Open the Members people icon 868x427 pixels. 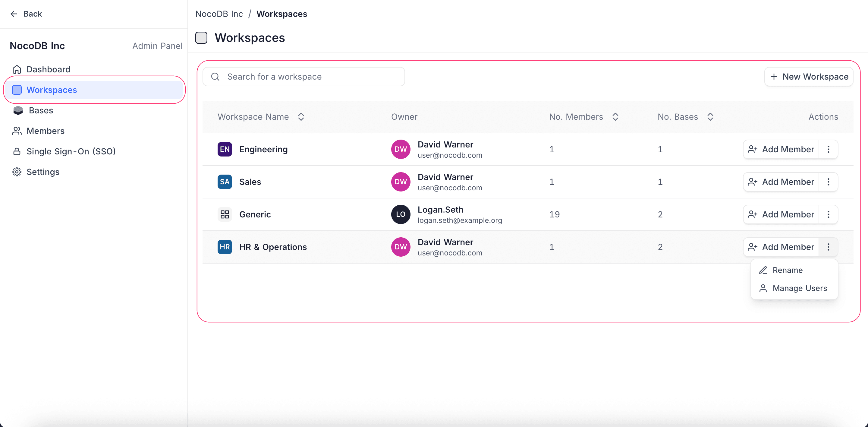coord(17,131)
